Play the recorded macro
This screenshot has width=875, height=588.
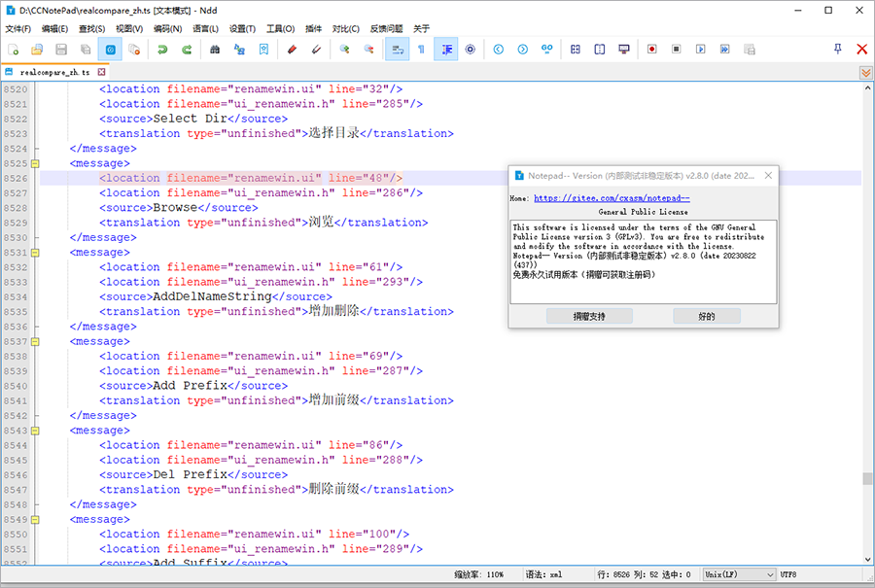tap(701, 50)
